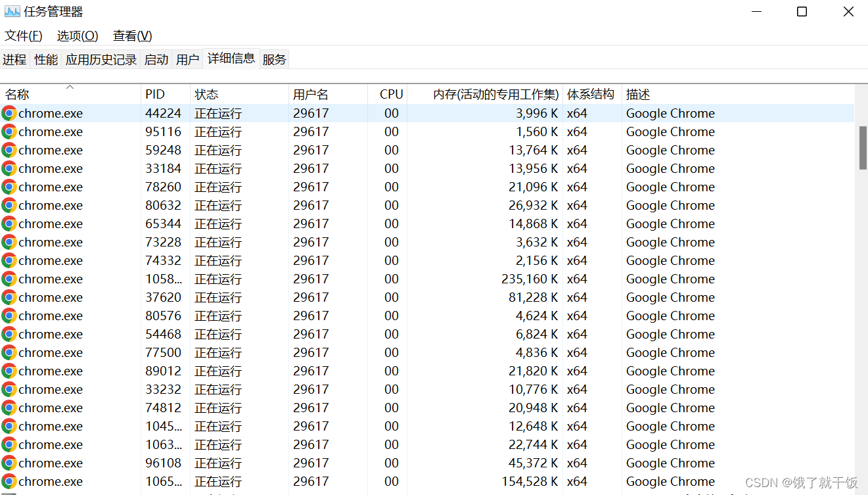Sort by the PID column header
The width and height of the screenshot is (868, 495).
tap(166, 94)
